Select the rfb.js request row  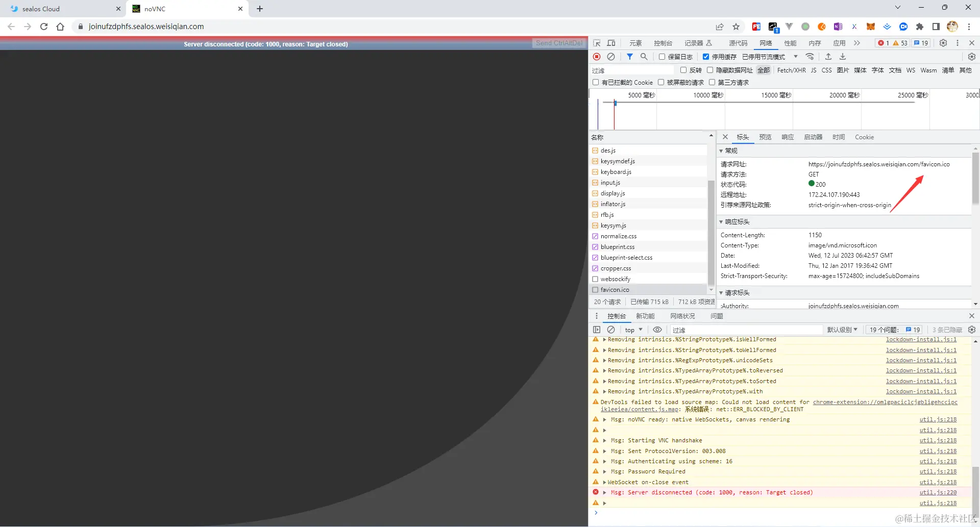coord(648,214)
